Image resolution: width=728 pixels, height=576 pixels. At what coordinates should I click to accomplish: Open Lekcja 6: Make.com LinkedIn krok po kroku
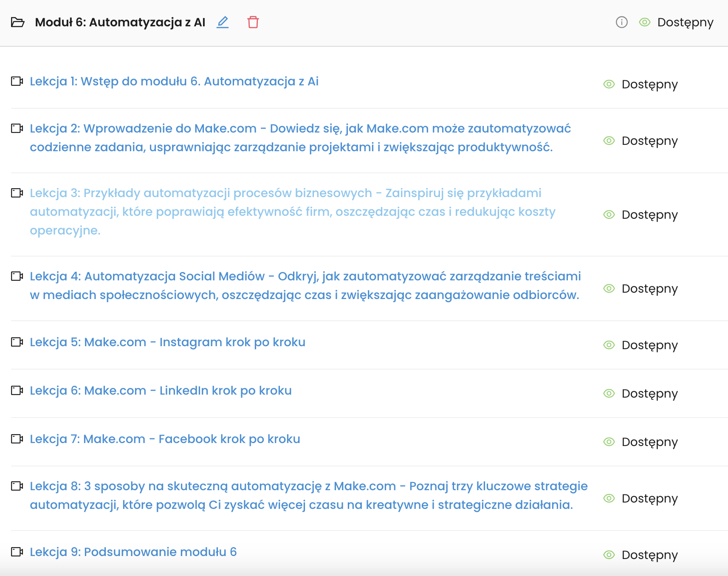point(161,390)
